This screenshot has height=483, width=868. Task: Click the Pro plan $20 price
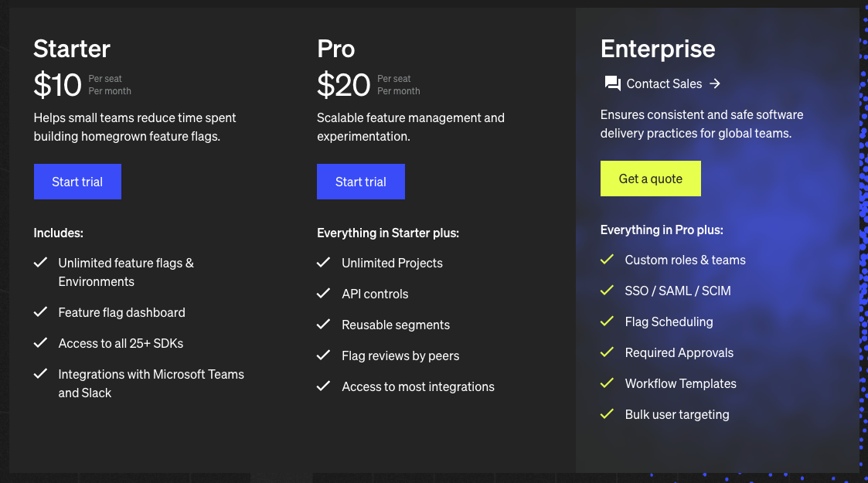pos(343,85)
